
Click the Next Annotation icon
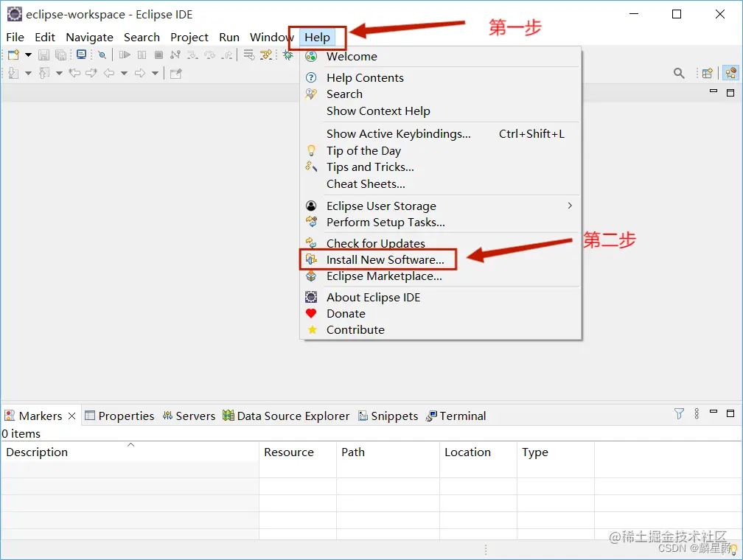13,73
